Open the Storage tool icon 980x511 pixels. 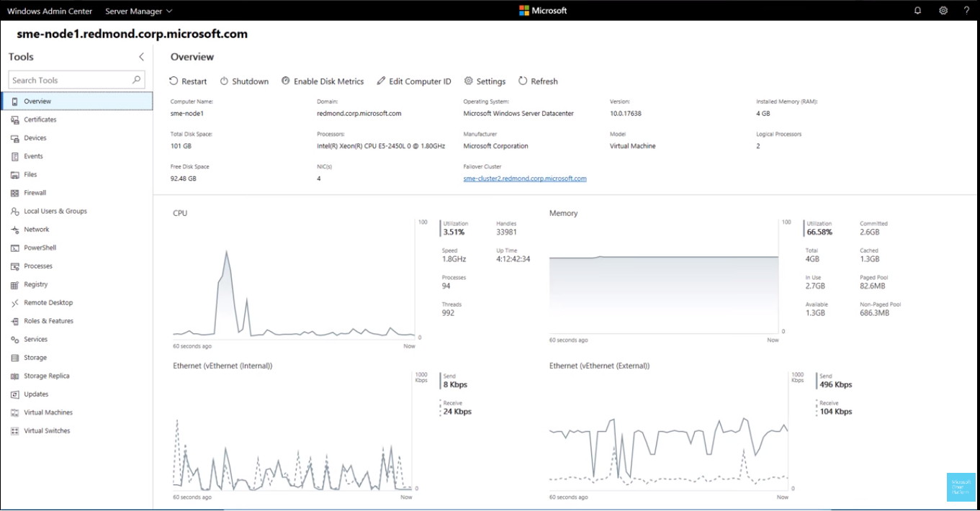pos(15,358)
